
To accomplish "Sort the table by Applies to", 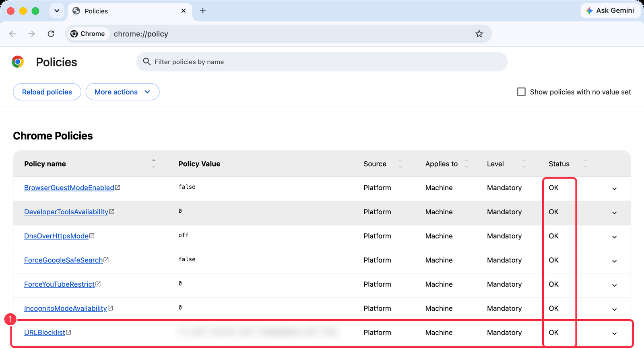I will point(466,164).
